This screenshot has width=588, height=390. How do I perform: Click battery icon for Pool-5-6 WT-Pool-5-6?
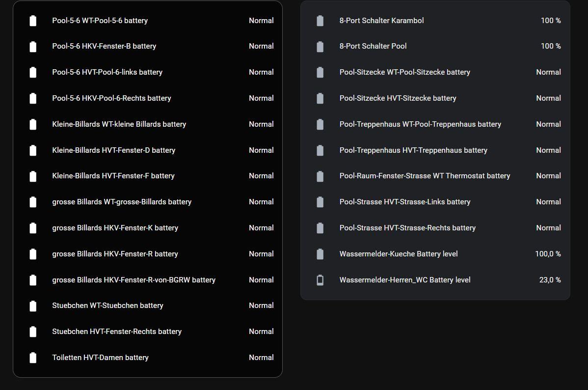coord(33,21)
